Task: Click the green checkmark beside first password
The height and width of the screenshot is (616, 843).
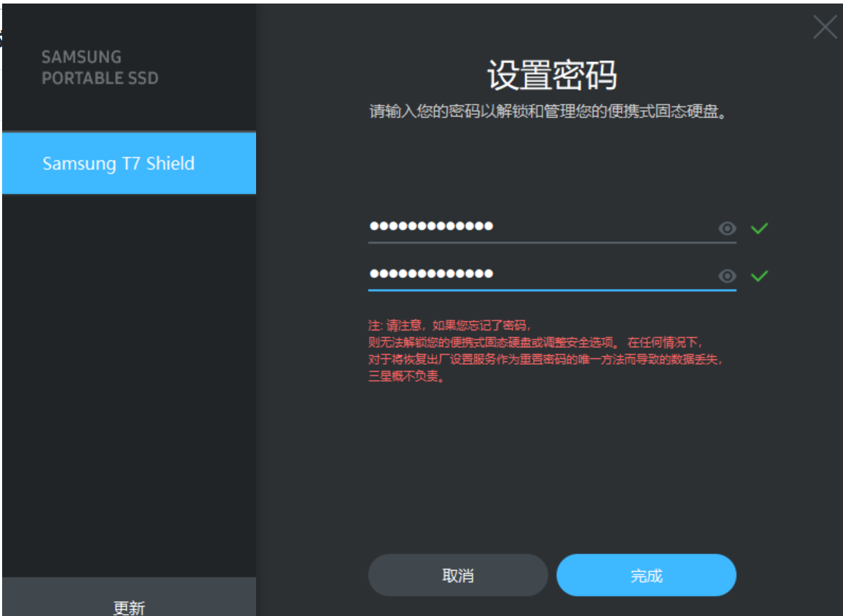Action: [x=759, y=229]
